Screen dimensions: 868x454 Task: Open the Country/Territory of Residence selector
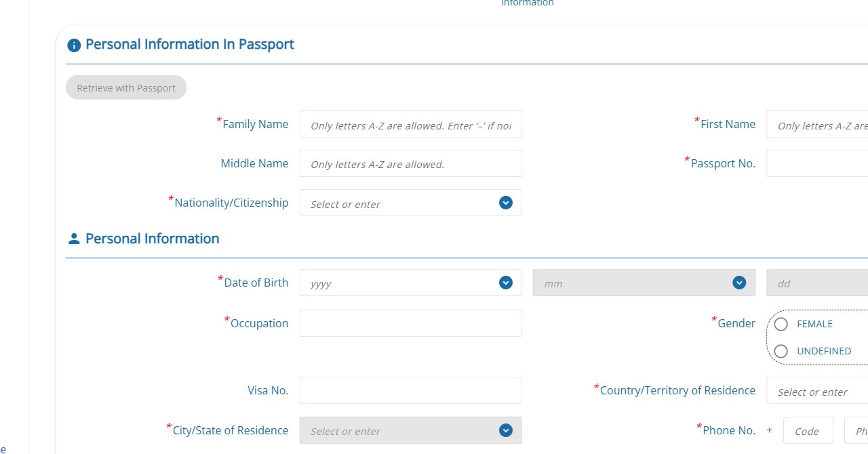coord(814,392)
